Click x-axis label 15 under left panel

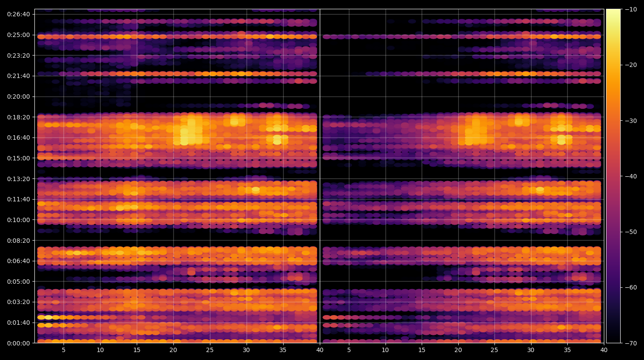[x=137, y=350]
